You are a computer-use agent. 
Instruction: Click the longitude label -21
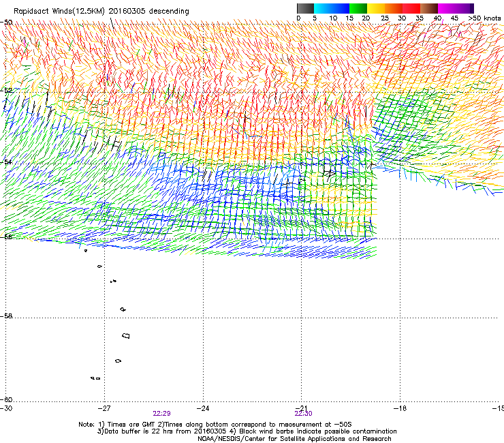click(301, 408)
